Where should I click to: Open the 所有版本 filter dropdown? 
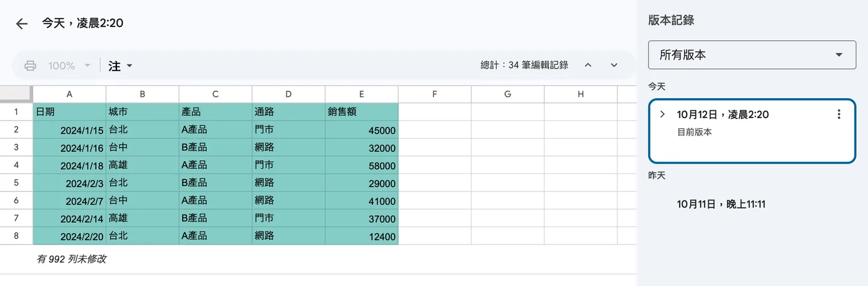tap(752, 55)
